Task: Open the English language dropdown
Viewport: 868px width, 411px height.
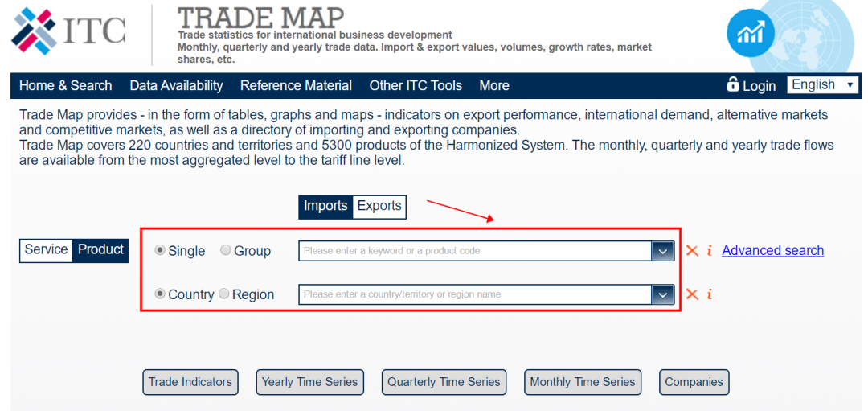Action: (x=822, y=84)
